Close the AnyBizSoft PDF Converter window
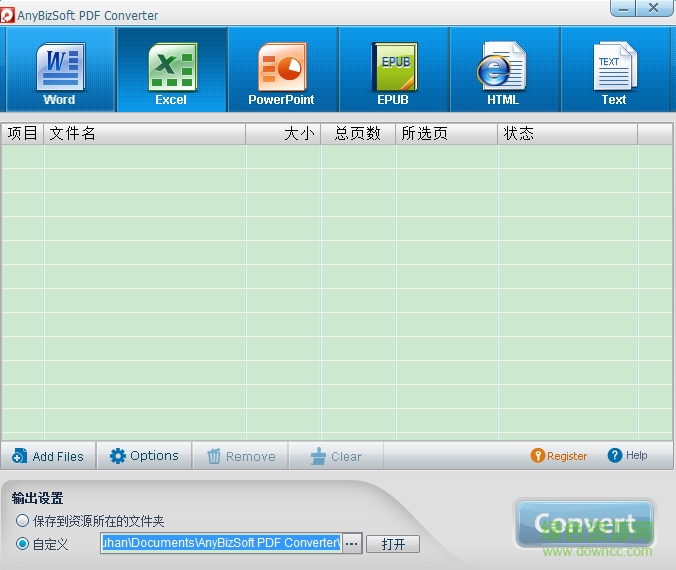 pyautogui.click(x=654, y=8)
